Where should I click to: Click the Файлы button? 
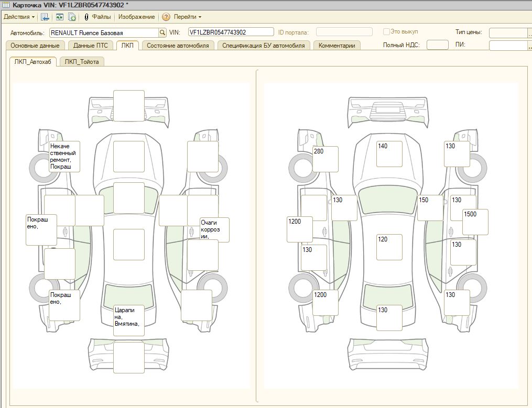click(x=101, y=17)
